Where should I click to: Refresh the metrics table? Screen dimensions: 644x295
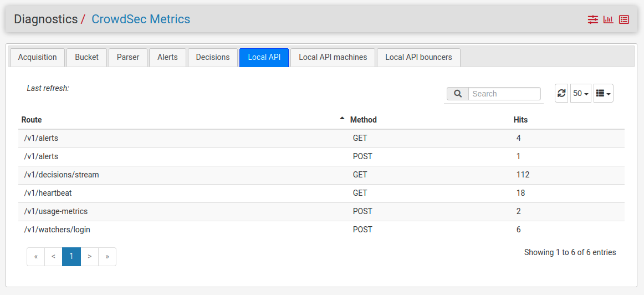click(561, 94)
